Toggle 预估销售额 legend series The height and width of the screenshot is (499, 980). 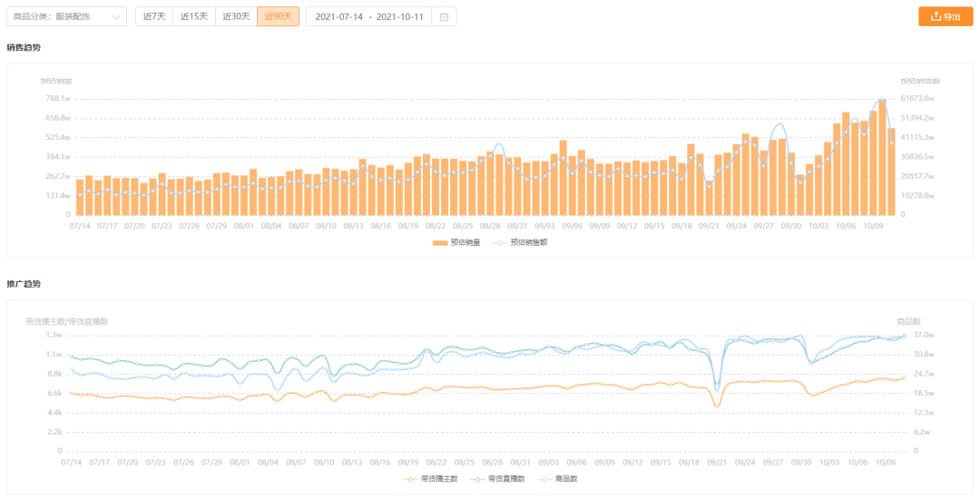click(520, 242)
